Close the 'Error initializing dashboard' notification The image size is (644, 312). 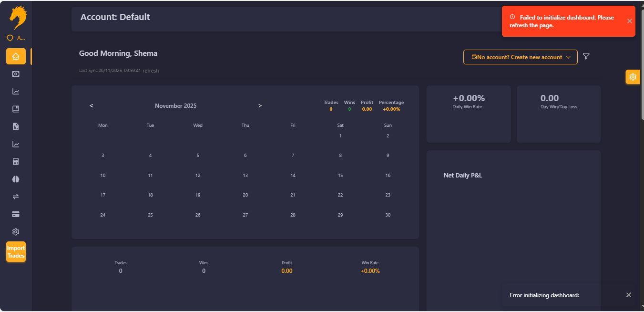coord(628,295)
